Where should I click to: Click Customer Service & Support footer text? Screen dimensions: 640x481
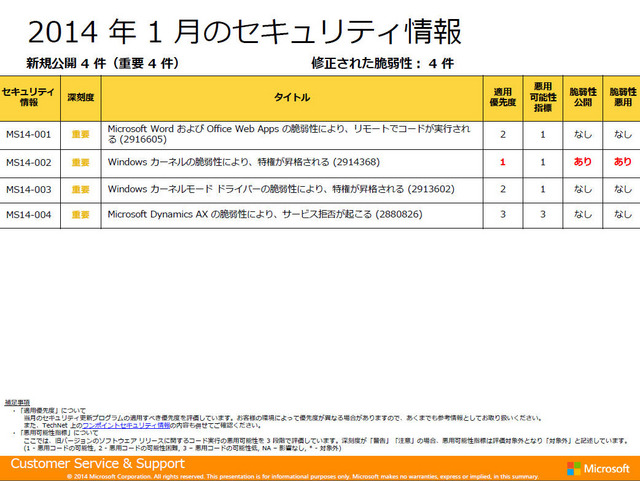pos(98,463)
